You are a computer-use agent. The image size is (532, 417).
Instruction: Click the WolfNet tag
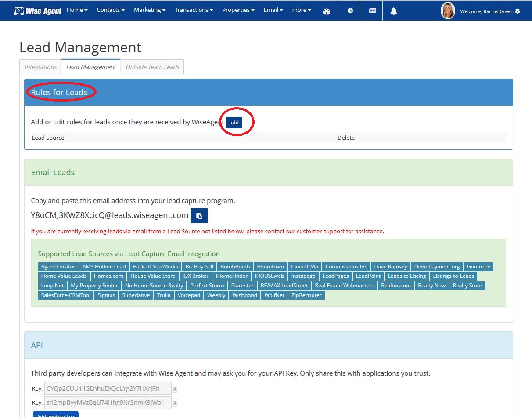274,295
